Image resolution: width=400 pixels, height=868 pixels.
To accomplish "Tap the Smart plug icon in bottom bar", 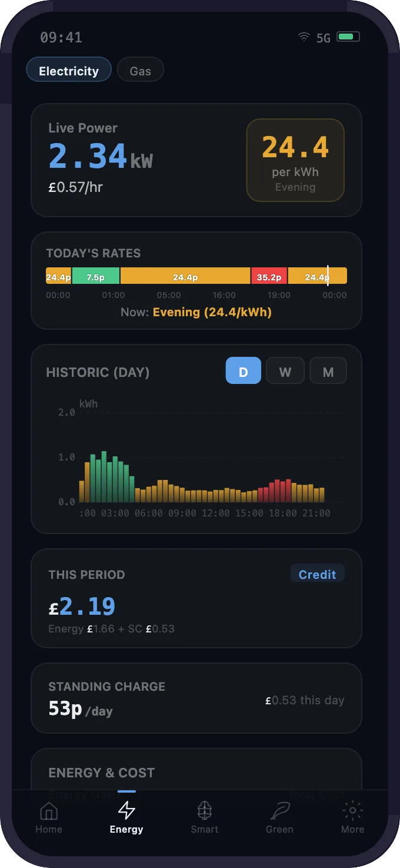I will click(204, 811).
